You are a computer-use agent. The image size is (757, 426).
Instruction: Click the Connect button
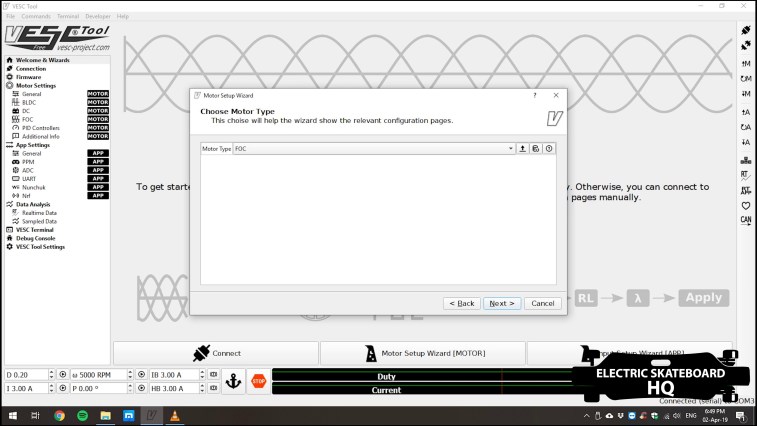tap(216, 353)
